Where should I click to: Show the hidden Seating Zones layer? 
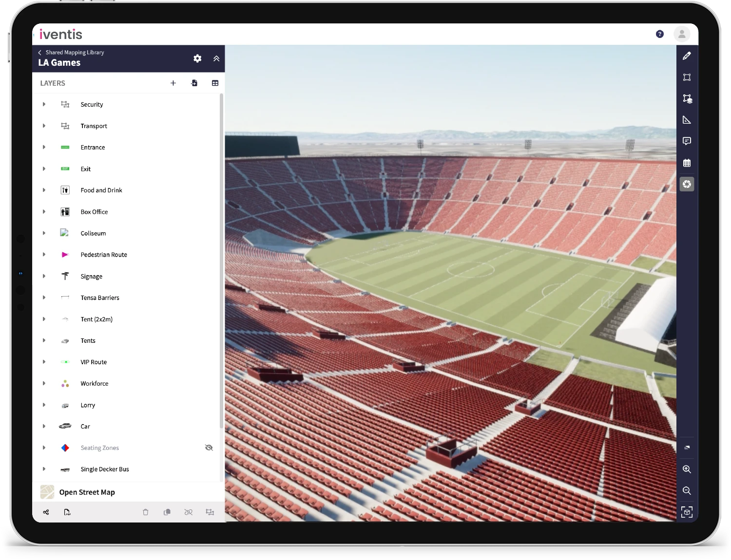coord(209,448)
